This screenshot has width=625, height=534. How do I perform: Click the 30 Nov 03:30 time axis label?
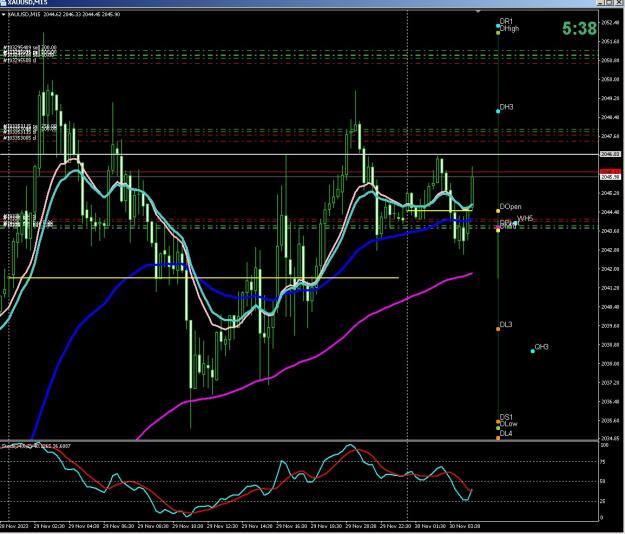[465, 526]
